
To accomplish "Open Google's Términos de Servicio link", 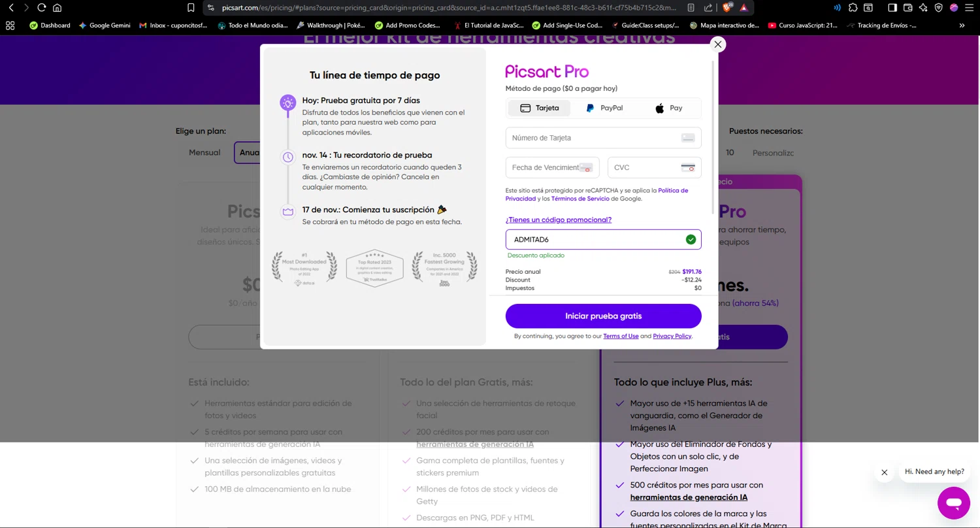I will [x=580, y=199].
